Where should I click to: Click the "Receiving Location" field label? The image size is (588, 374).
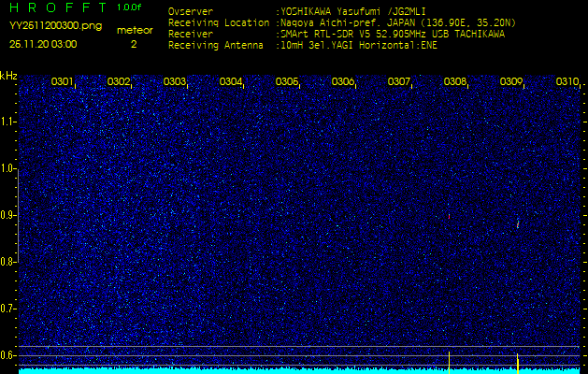coord(219,22)
